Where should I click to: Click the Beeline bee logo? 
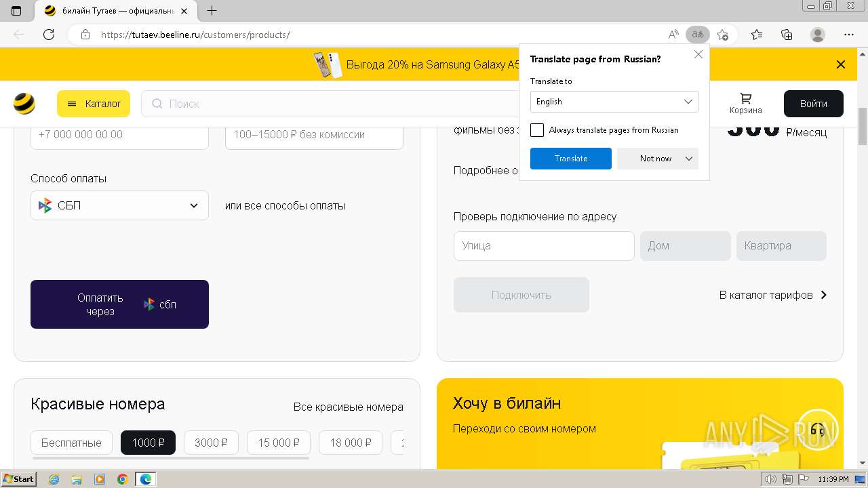point(24,104)
